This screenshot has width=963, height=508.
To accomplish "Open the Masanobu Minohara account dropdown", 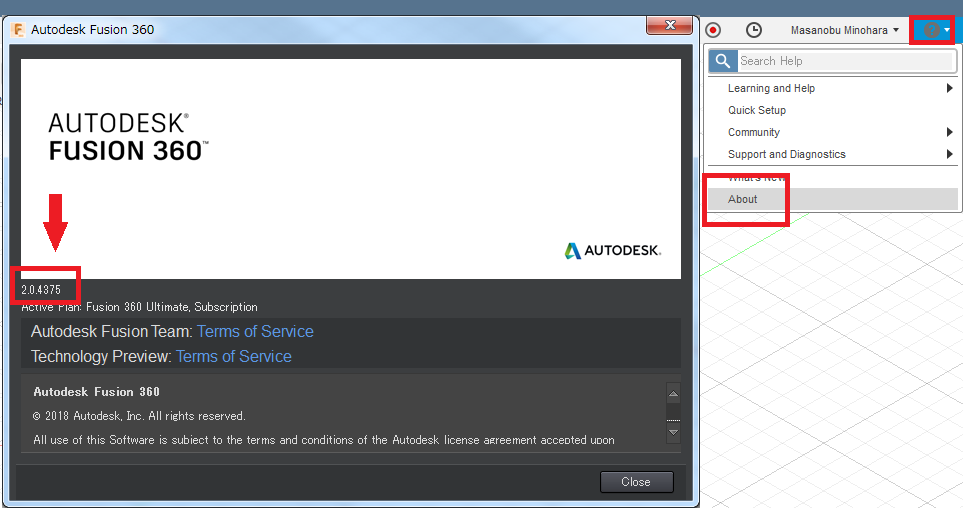I will (x=844, y=30).
